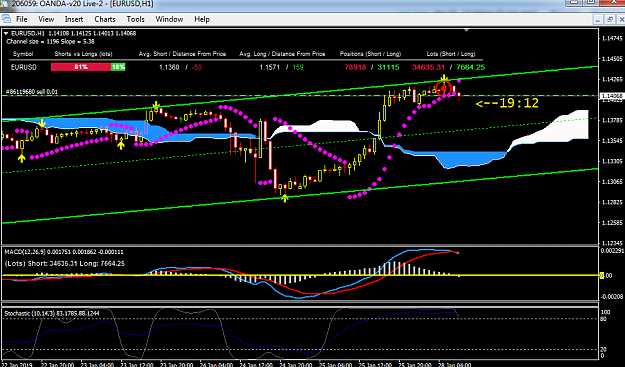
Task: Click 'Avg. Short / Distance From Price' header
Action: pos(182,54)
